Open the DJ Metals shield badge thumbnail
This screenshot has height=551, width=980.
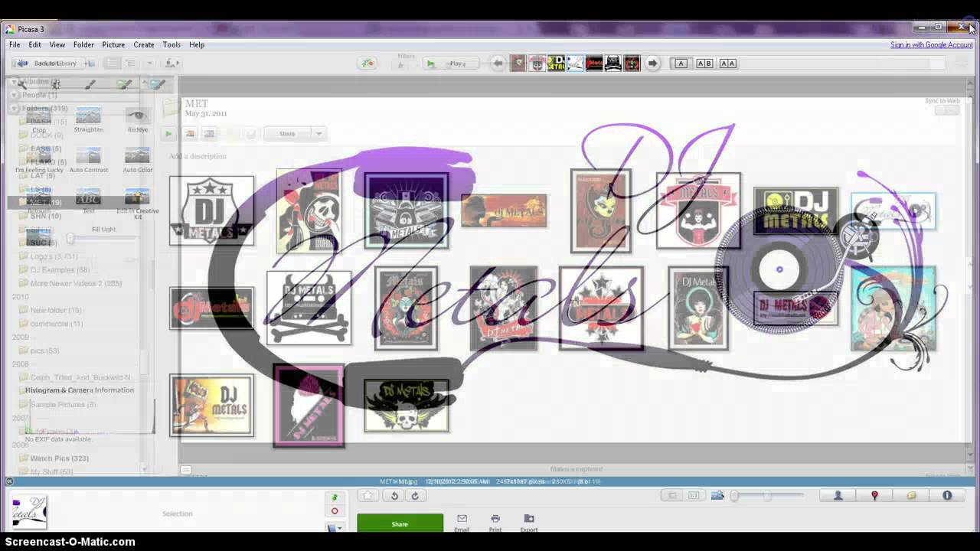coord(211,210)
